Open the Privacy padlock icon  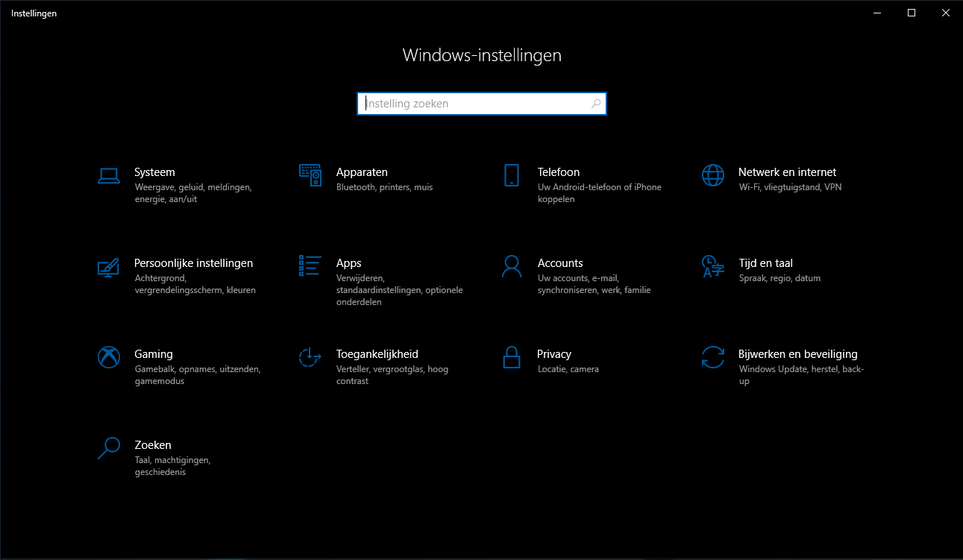pyautogui.click(x=512, y=357)
